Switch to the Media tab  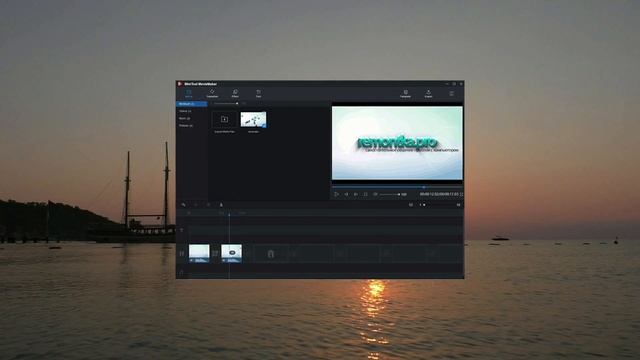189,93
